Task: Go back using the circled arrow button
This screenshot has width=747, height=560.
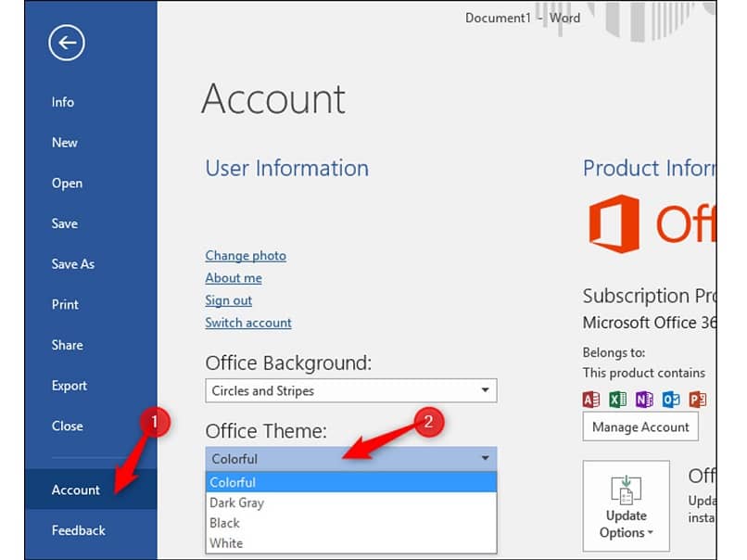Action: click(x=67, y=43)
